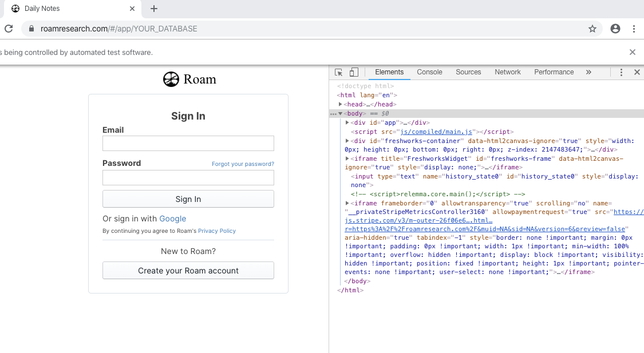Open Roam's Privacy Policy link
The width and height of the screenshot is (644, 353).
pos(217,231)
